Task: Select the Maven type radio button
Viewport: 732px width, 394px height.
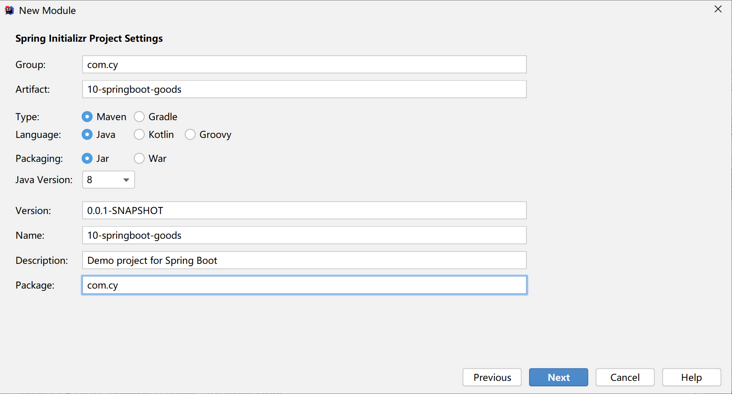Action: (87, 117)
